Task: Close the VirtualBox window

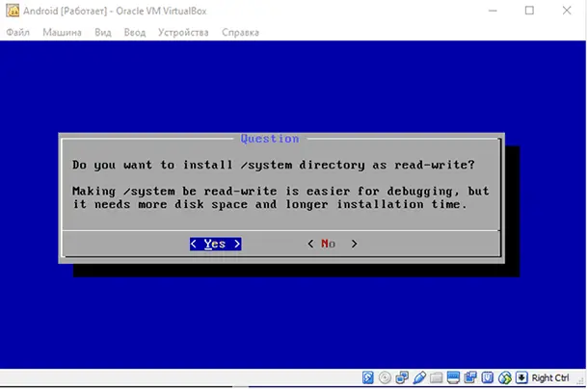Action: point(567,11)
